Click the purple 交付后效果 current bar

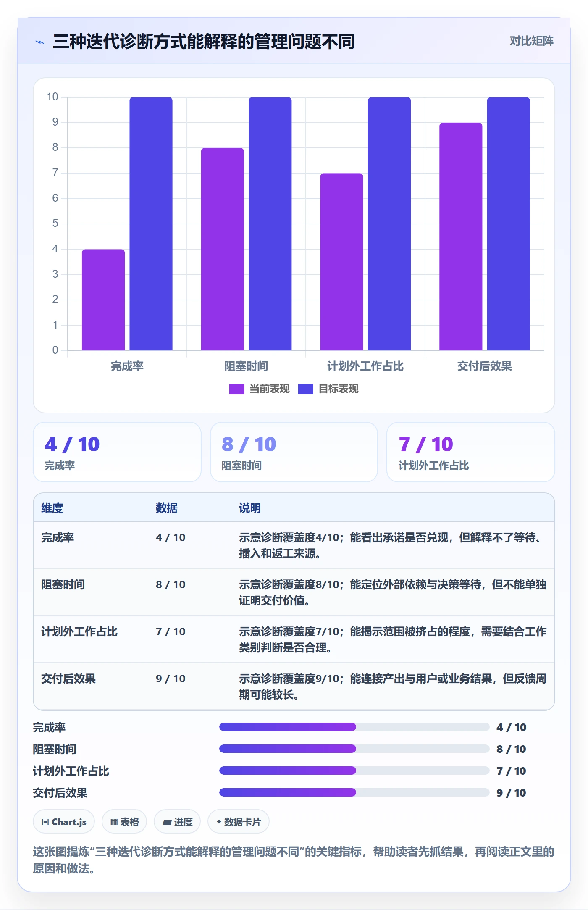461,237
